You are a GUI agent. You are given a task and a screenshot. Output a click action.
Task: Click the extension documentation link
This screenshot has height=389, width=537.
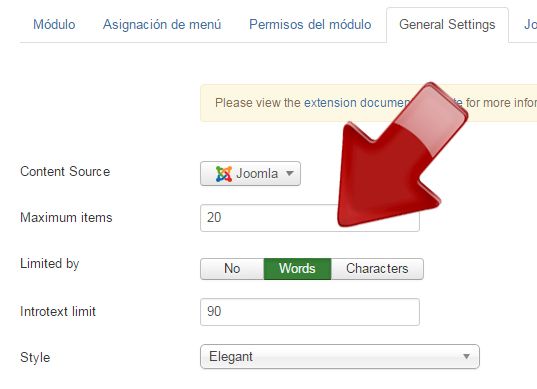pyautogui.click(x=356, y=103)
